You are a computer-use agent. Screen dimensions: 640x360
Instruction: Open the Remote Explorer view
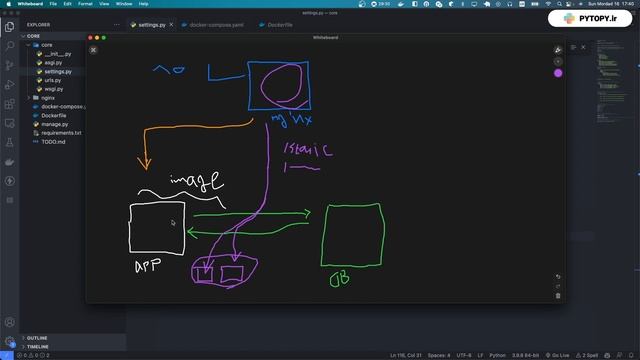coord(9,123)
